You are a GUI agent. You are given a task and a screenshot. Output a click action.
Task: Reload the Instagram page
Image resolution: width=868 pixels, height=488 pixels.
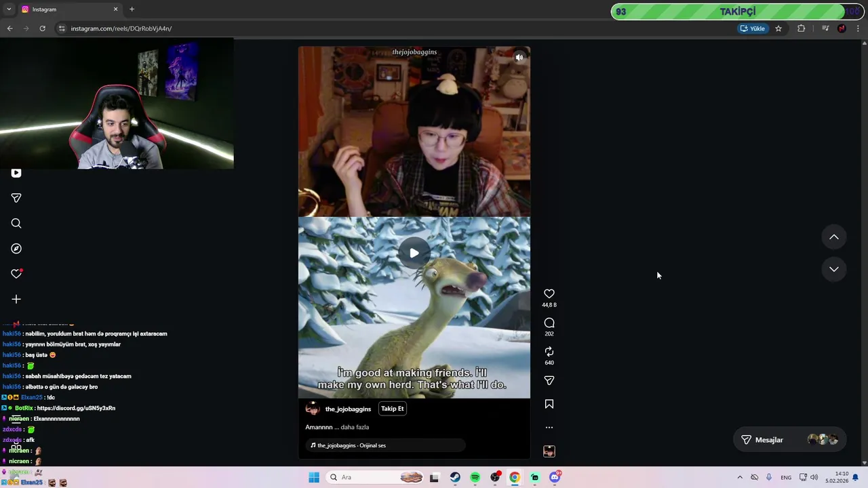point(42,28)
